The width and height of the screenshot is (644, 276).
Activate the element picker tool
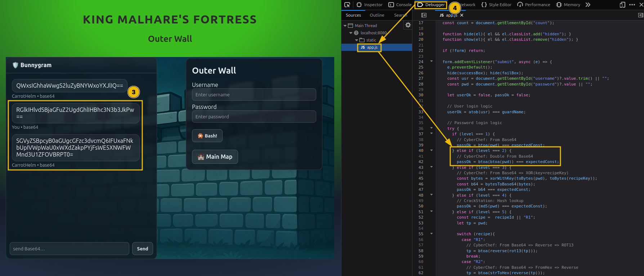point(347,5)
